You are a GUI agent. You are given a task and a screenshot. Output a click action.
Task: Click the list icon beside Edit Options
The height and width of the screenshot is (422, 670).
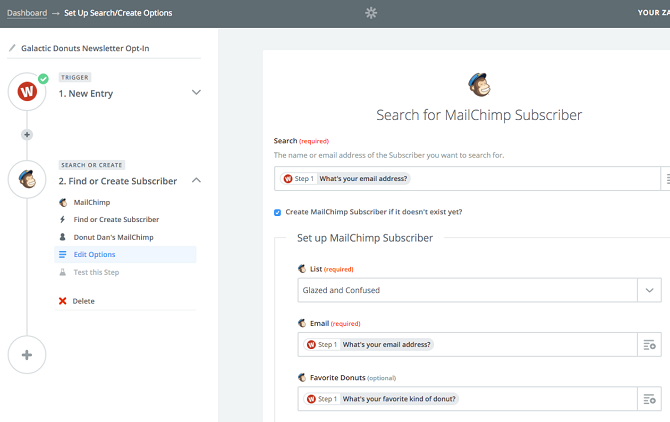(x=62, y=255)
